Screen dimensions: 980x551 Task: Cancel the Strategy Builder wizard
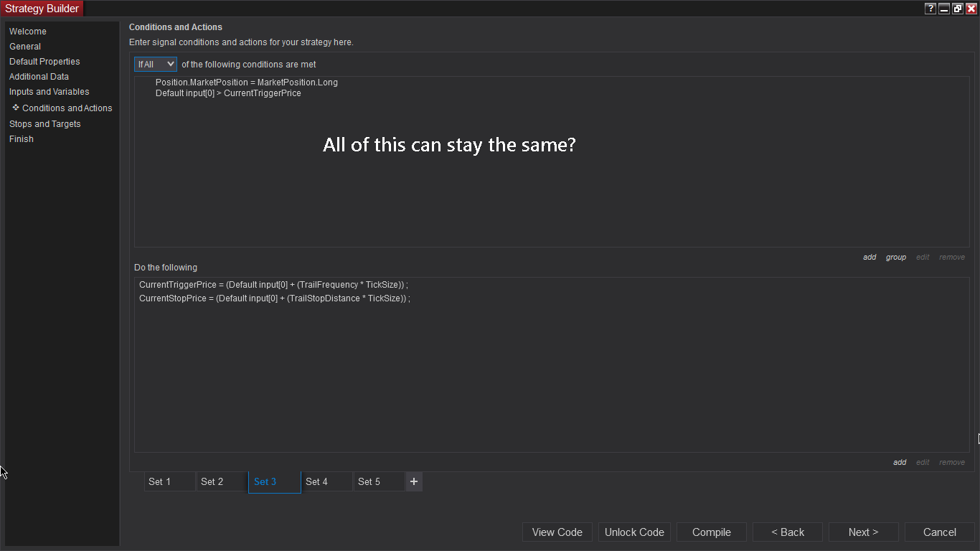(939, 532)
